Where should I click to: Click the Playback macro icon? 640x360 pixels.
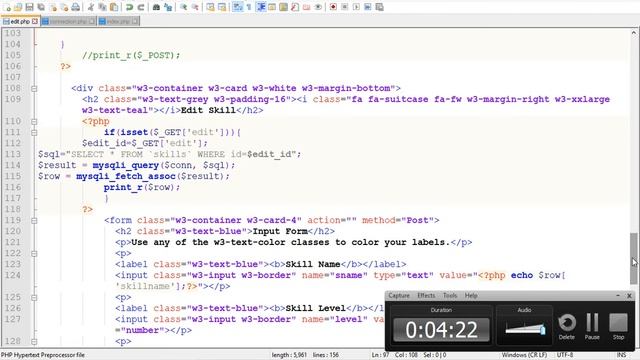click(356, 7)
